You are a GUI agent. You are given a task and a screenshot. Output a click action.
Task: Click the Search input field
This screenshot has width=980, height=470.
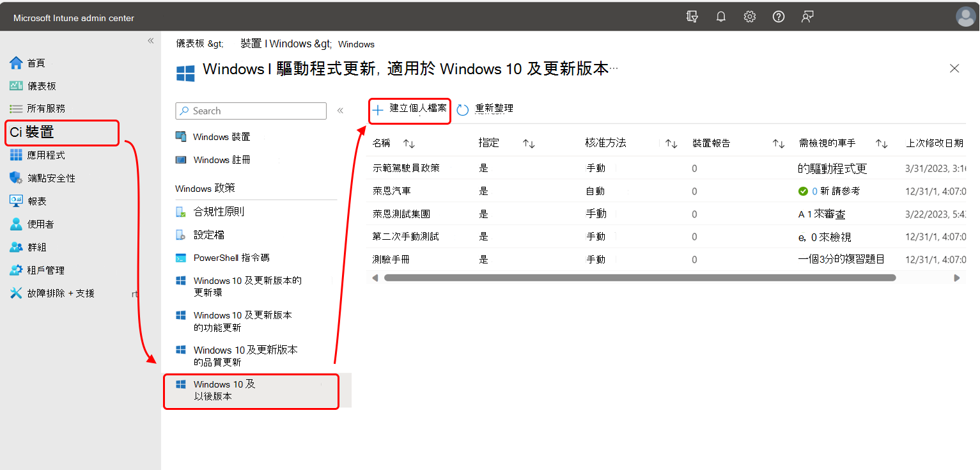point(251,111)
